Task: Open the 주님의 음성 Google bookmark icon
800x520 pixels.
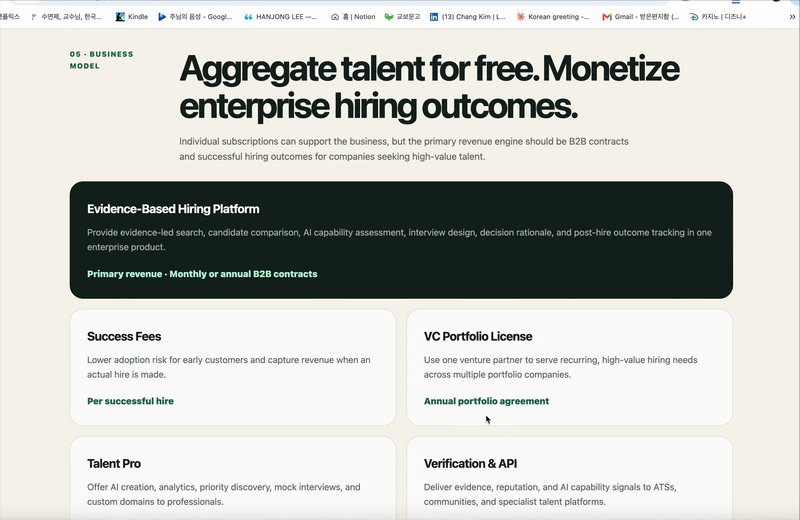Action: pos(162,17)
